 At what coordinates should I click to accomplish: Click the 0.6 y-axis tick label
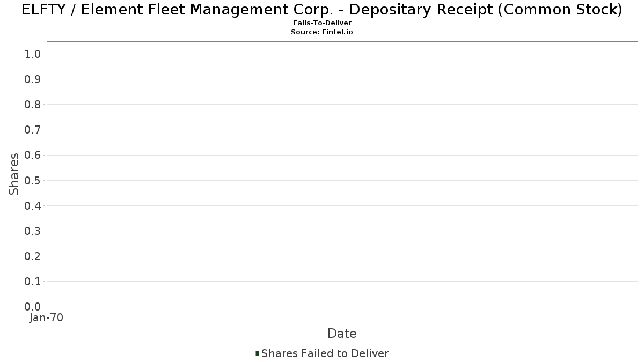point(33,155)
